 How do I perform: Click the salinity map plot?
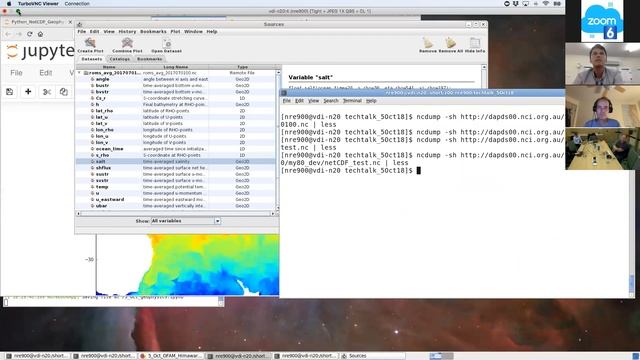(188, 264)
